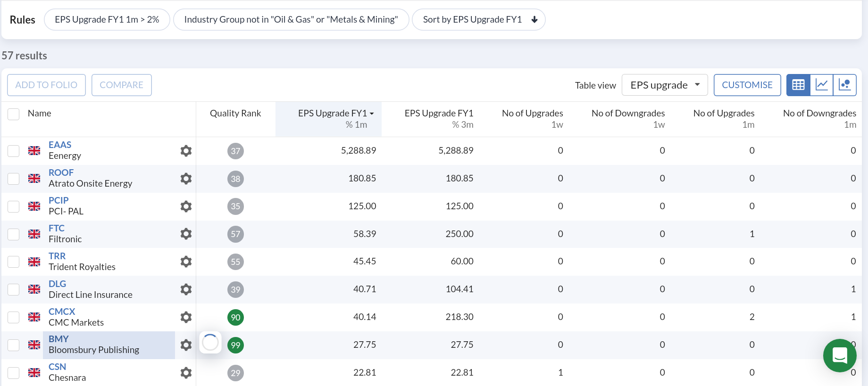The image size is (868, 386).
Task: Open gear menu for Bloomsbury Publishing
Action: pyautogui.click(x=186, y=345)
